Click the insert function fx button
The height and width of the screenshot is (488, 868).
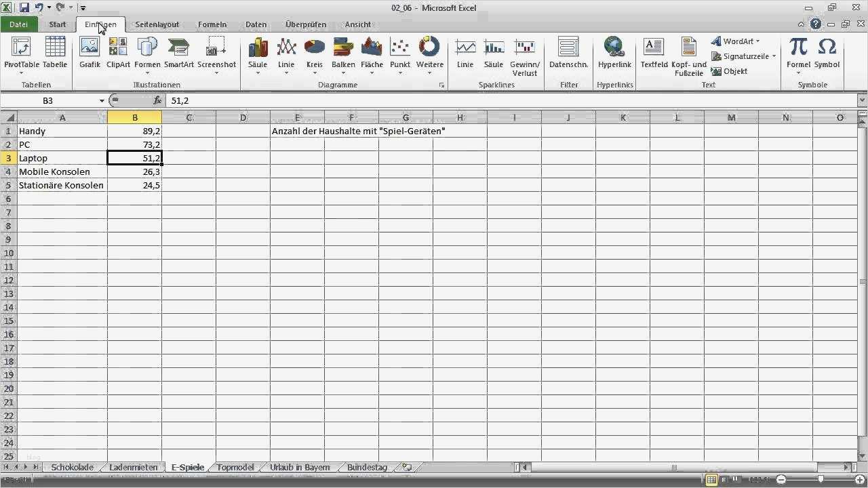157,100
